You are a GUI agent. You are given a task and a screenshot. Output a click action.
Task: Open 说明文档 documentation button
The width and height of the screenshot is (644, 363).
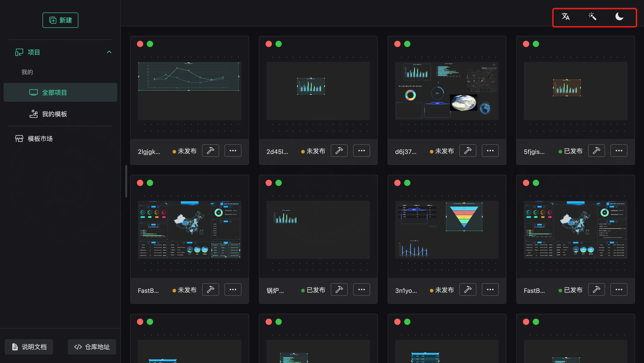(x=29, y=347)
